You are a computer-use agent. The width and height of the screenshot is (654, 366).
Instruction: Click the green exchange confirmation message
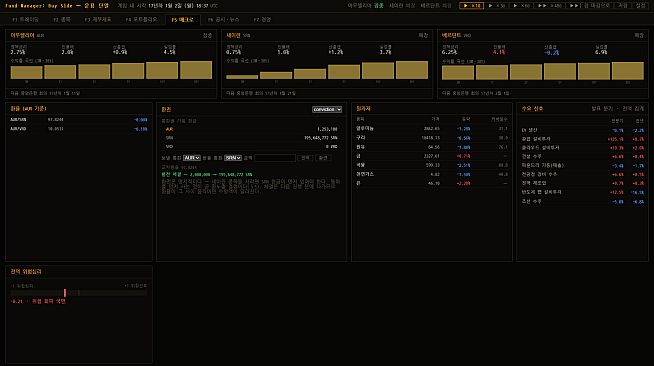coord(207,175)
